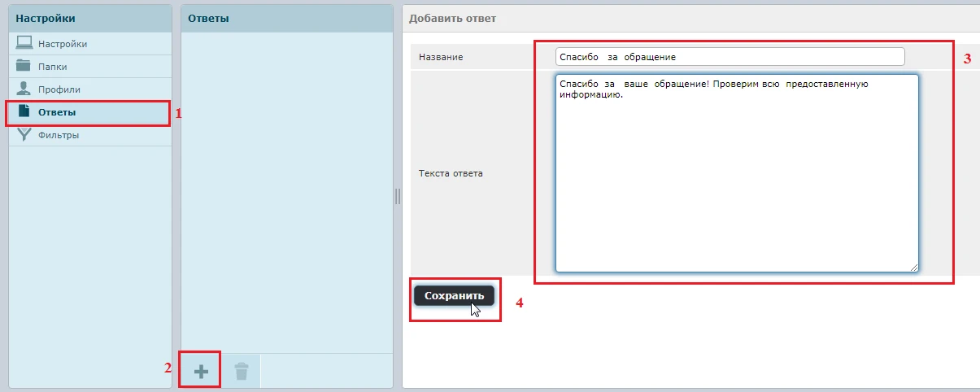Focus the Название text input field
Screen dimensions: 980x392
coord(730,57)
